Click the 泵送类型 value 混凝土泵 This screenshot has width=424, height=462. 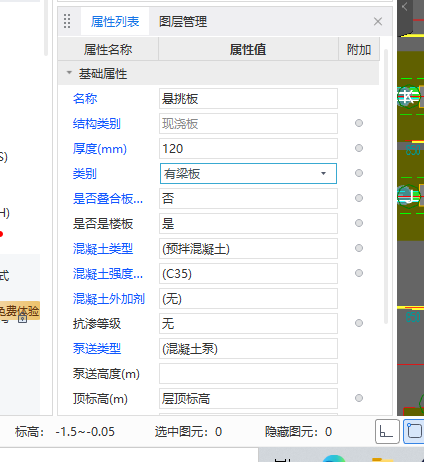(248, 349)
